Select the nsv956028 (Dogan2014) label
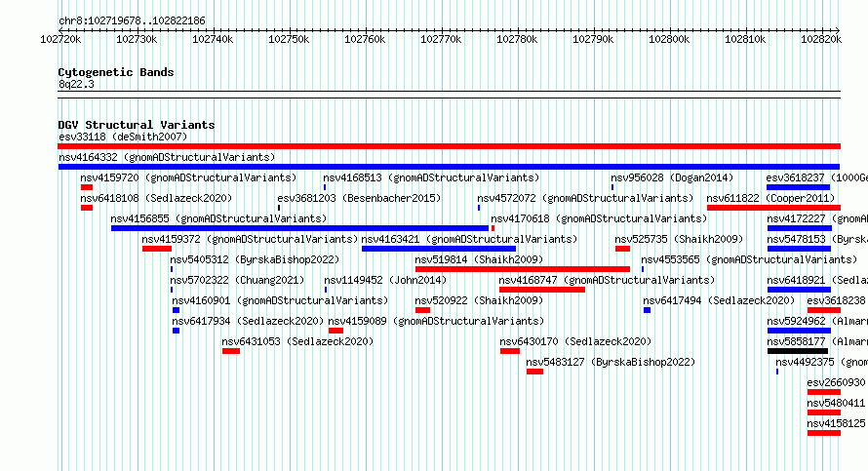Image resolution: width=868 pixels, height=471 pixels. (x=672, y=177)
